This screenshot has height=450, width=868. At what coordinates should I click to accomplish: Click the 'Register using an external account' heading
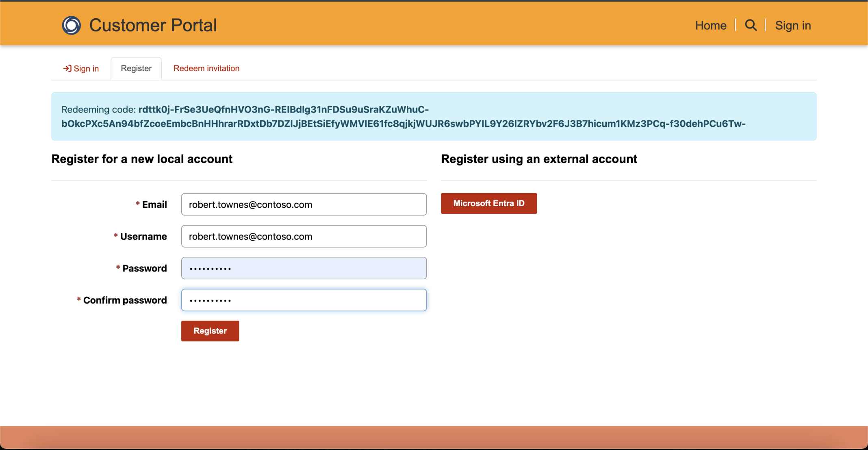[x=539, y=159]
